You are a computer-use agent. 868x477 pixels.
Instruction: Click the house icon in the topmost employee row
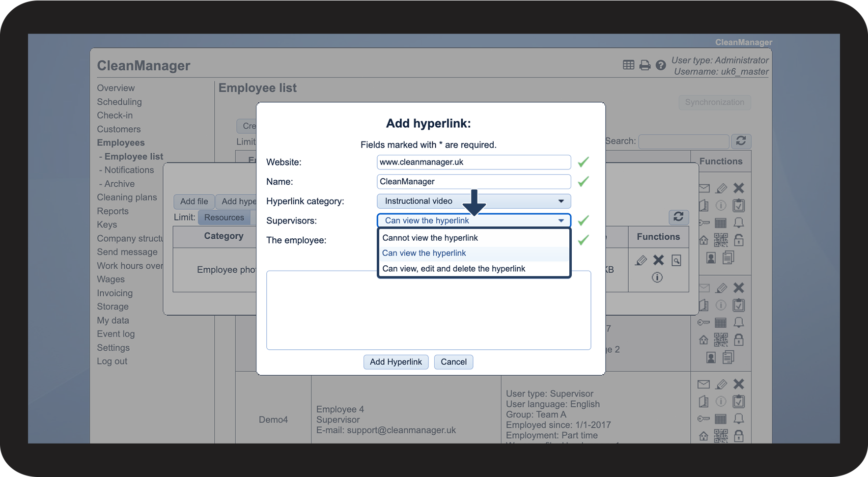coord(703,240)
